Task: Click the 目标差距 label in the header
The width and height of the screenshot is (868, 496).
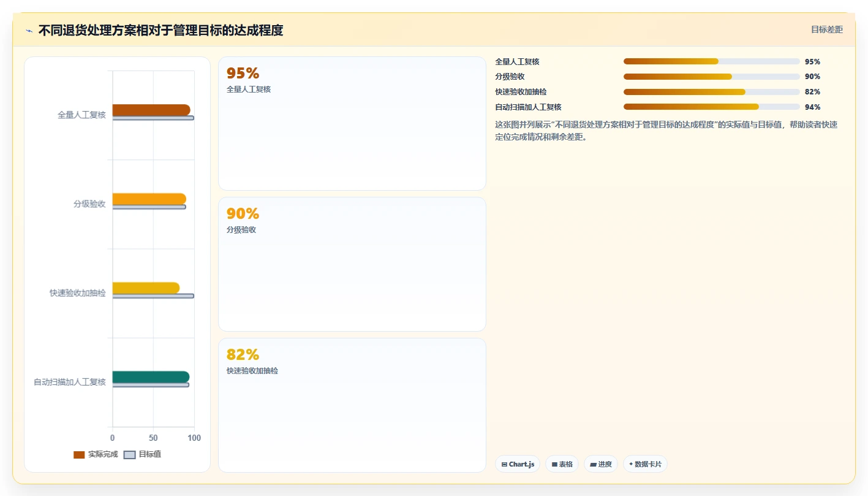Action: 826,29
